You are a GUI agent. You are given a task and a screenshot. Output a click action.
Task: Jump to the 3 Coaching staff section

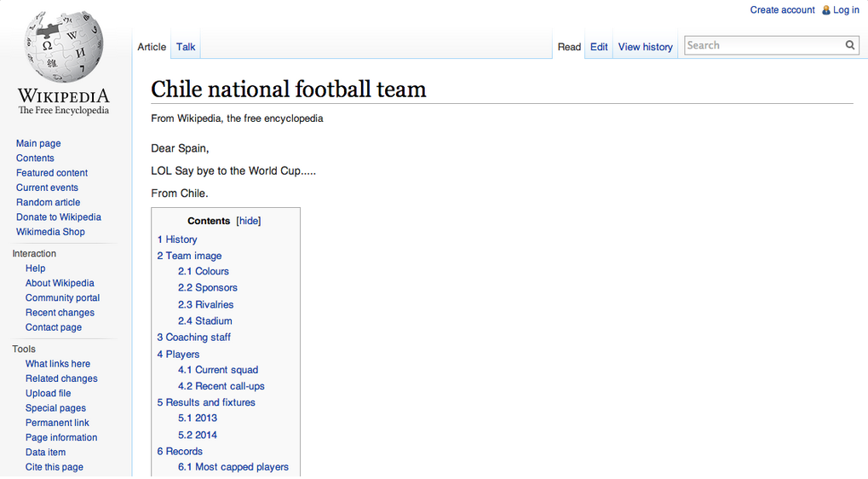tap(193, 338)
